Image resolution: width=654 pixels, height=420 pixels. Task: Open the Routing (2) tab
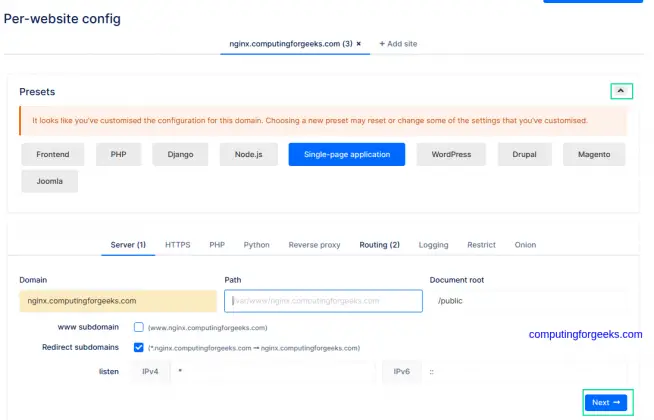pos(379,245)
